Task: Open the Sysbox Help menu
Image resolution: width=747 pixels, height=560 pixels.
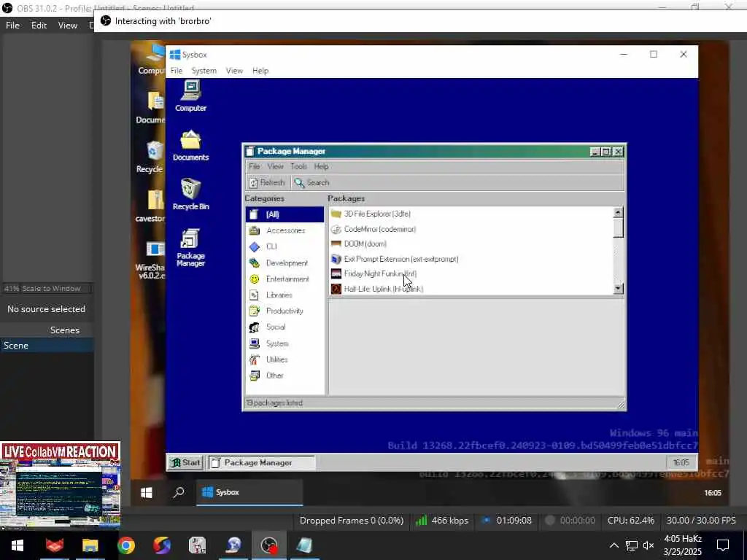Action: tap(260, 71)
